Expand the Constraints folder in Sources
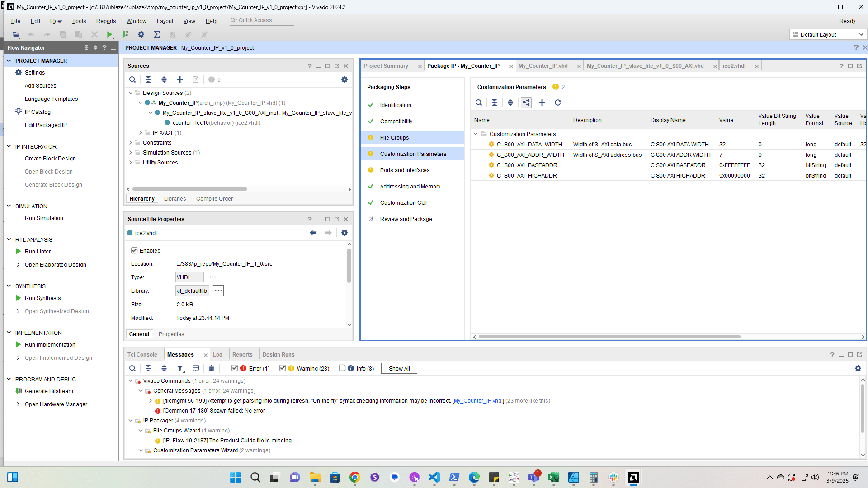 click(x=131, y=142)
